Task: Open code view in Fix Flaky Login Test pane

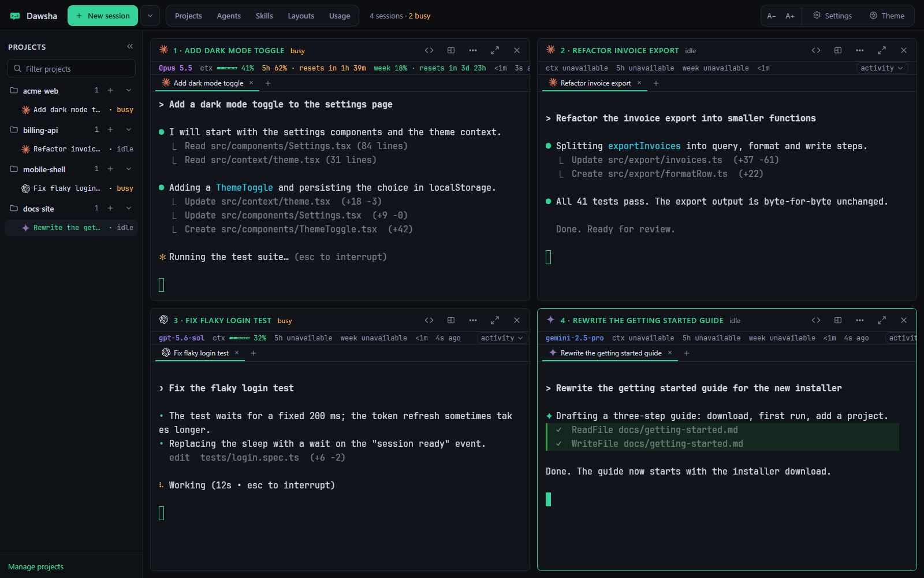Action: pos(429,320)
